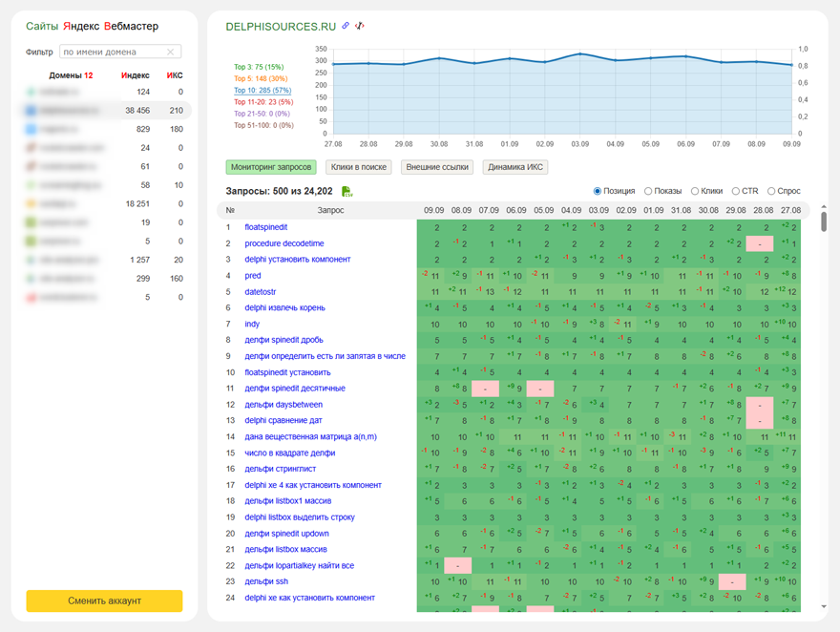This screenshot has height=632, width=840.
Task: Export queries with the CSV icon
Action: (346, 192)
